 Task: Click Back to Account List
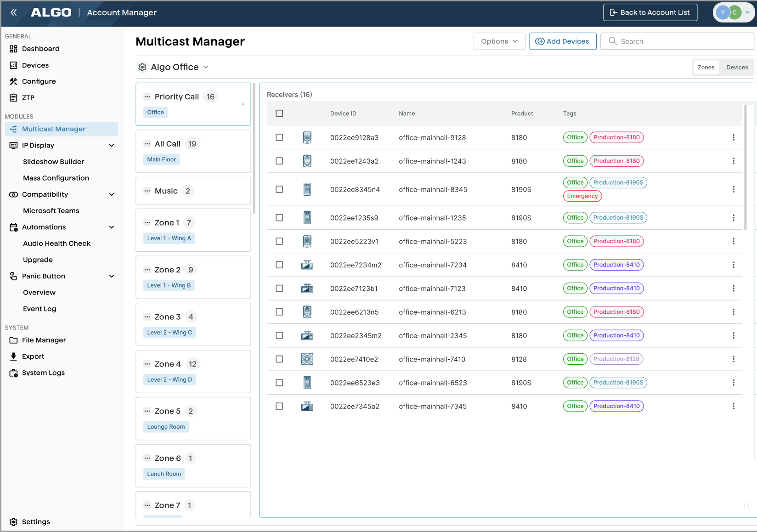coord(650,12)
